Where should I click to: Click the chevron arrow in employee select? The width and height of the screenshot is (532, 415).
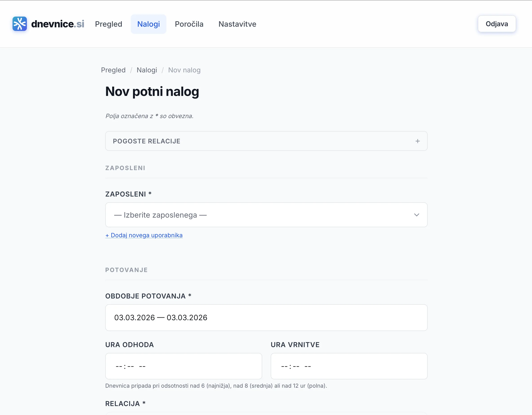(x=416, y=215)
